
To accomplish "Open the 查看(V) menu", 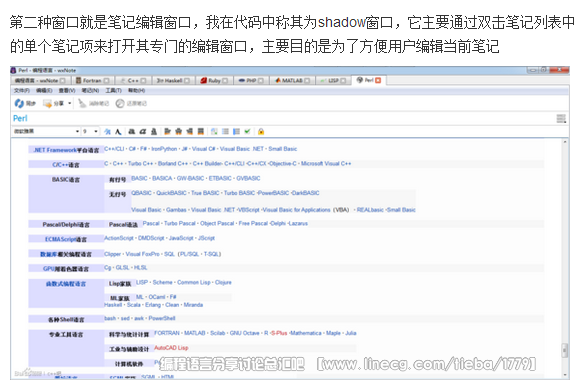I will coord(67,90).
